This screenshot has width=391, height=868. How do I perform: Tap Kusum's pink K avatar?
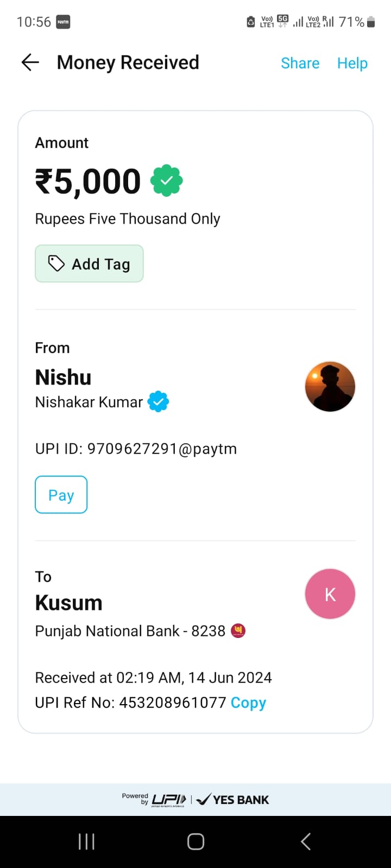(x=330, y=594)
